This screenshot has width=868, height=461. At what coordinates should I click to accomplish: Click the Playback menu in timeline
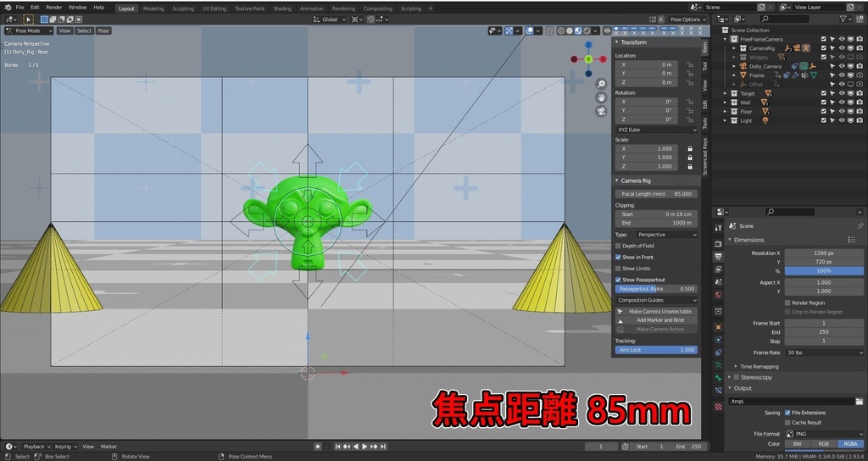pyautogui.click(x=36, y=447)
